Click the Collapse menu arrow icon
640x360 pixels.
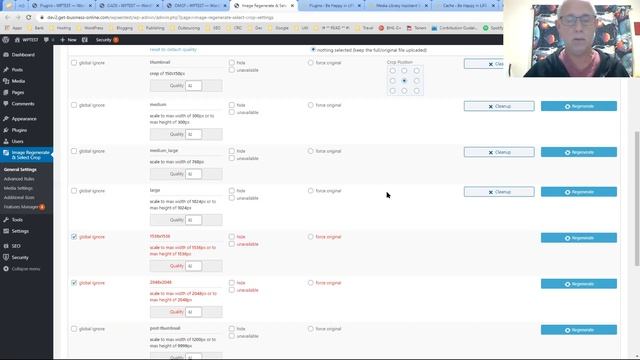tap(6, 269)
